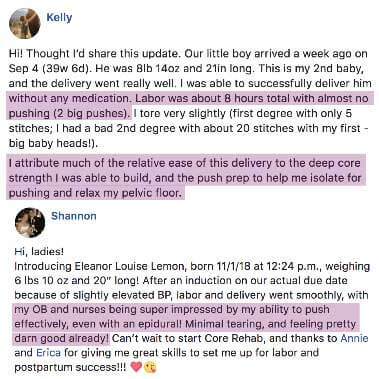Click the Shannon name link
379x379 pixels.
74,216
